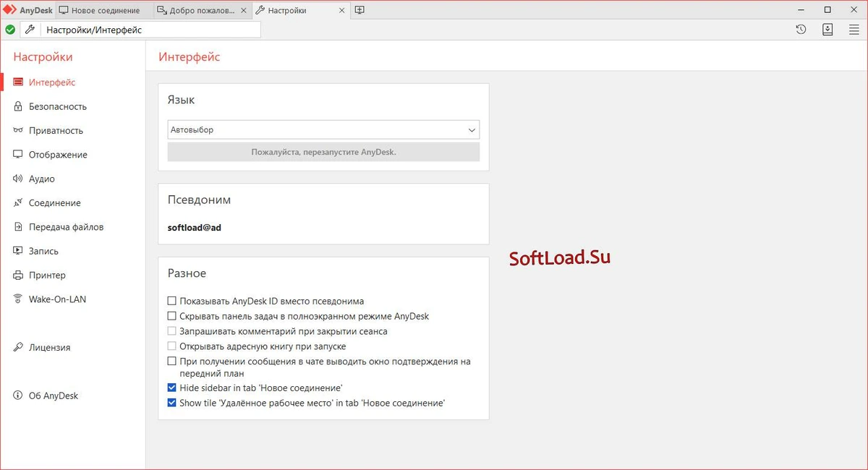Screen dimensions: 868x470
Task: Enable chat message confirmation window checkbox
Action: coord(172,361)
